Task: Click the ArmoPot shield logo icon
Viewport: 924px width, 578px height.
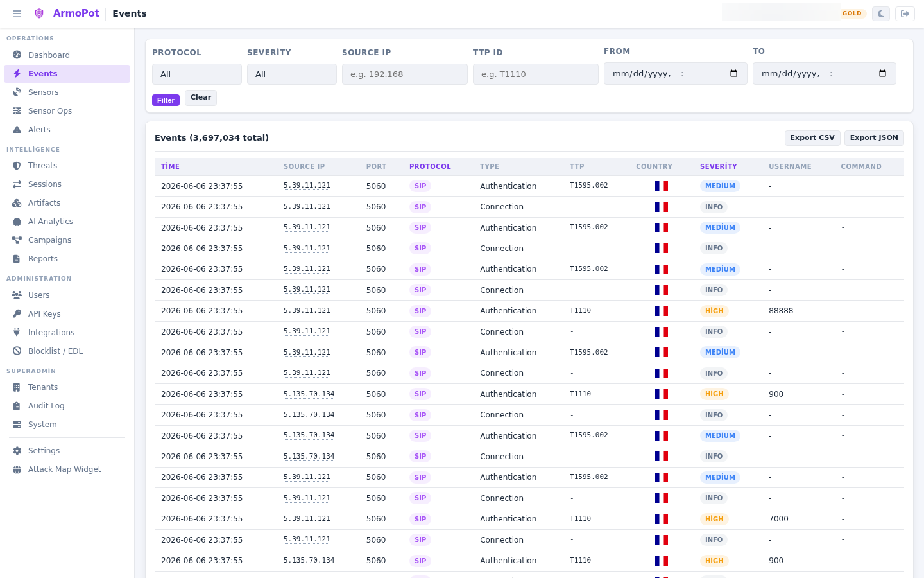Action: pos(39,13)
